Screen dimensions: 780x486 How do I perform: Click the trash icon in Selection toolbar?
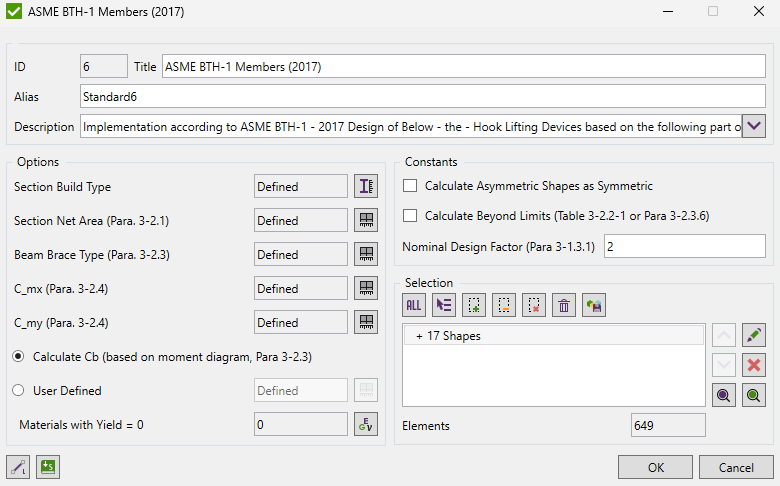click(x=564, y=306)
